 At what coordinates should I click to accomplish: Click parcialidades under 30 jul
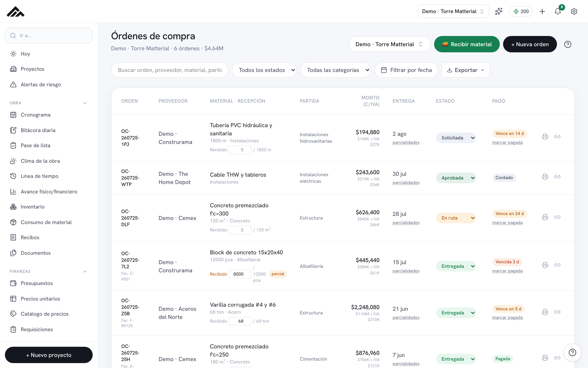[x=406, y=183]
